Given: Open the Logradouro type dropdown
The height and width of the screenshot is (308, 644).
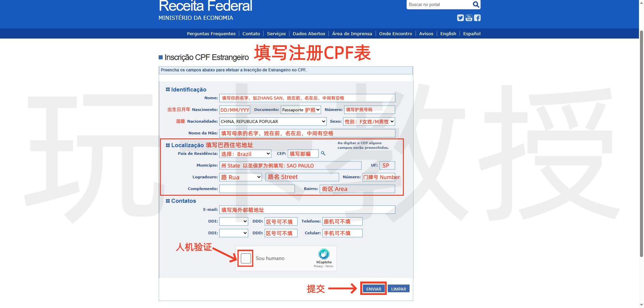Looking at the screenshot, I should click(x=240, y=177).
